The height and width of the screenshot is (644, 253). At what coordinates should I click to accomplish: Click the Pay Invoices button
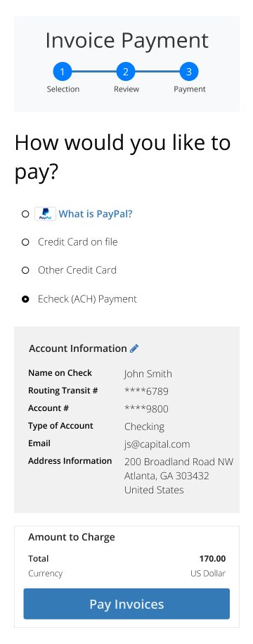tap(126, 604)
